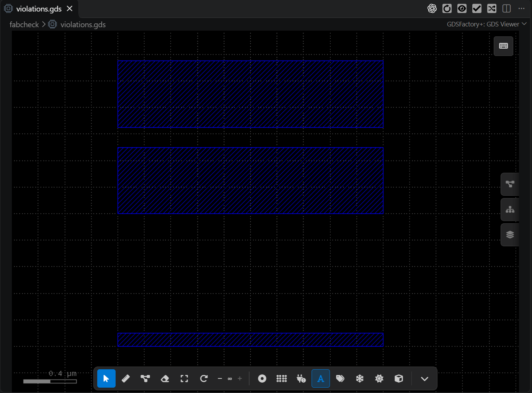Click the plug with warning icon
Screen dimensions: 532x393
click(301, 378)
